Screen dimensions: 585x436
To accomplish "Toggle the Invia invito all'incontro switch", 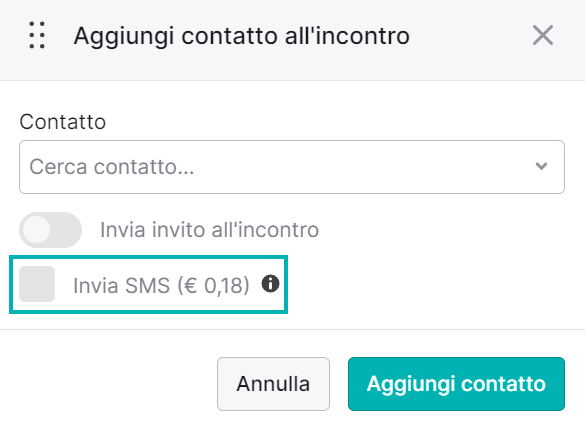I will [50, 230].
